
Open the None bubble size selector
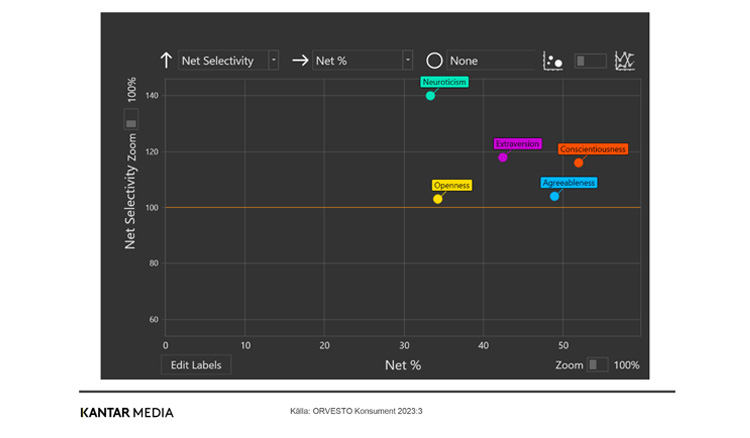(490, 61)
